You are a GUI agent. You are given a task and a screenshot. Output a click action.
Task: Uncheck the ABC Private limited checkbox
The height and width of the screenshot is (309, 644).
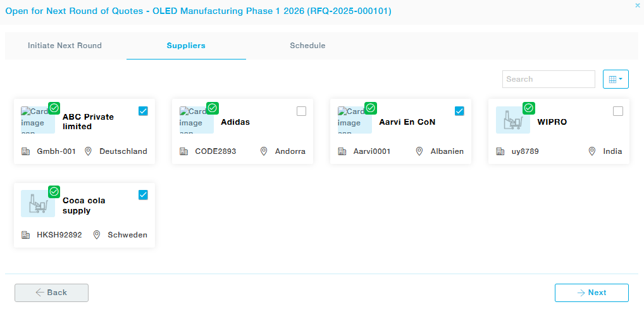[x=143, y=111]
